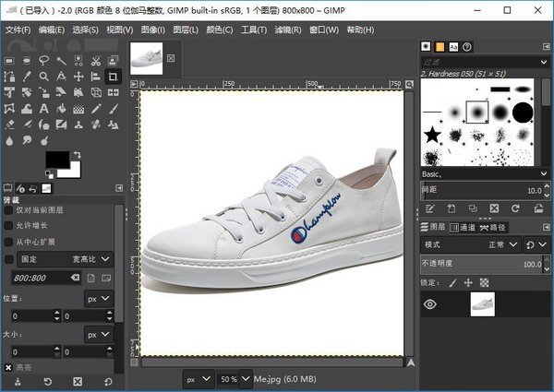Toggle the 允许增长 checkbox
Viewport: 554px width, 392px height.
coord(8,225)
